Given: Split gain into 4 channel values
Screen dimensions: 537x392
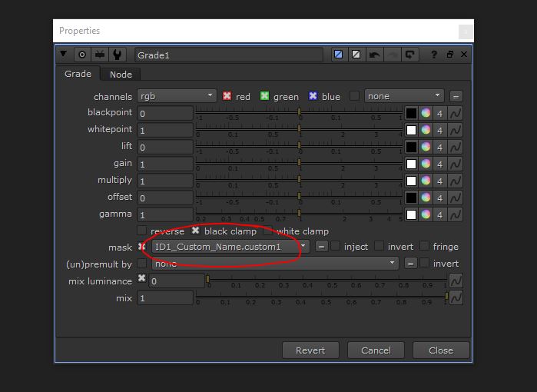Looking at the screenshot, I should (439, 164).
